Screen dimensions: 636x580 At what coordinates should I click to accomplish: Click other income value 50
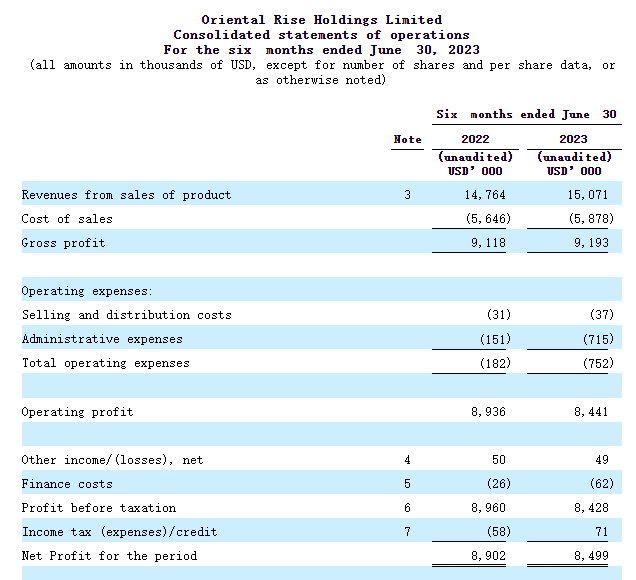[499, 460]
